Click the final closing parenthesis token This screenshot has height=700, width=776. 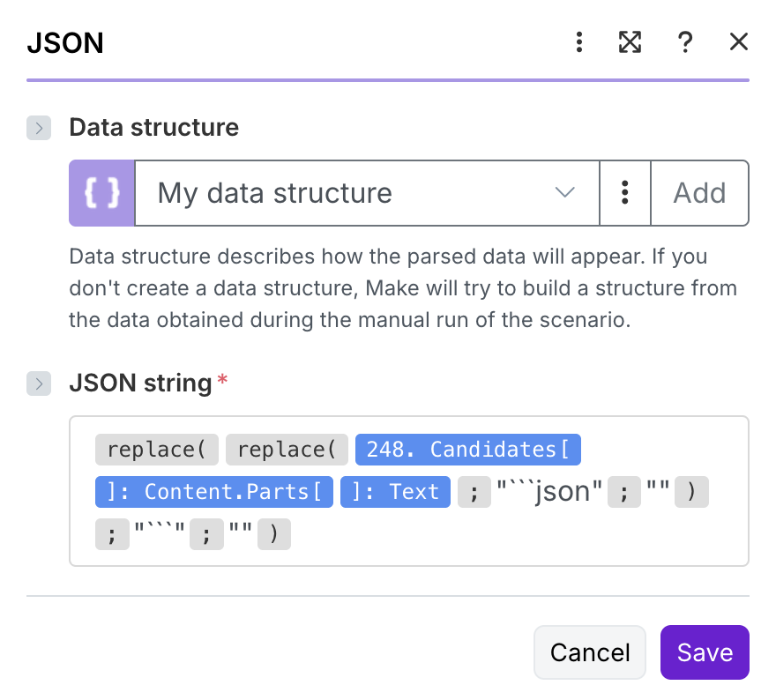point(274,533)
